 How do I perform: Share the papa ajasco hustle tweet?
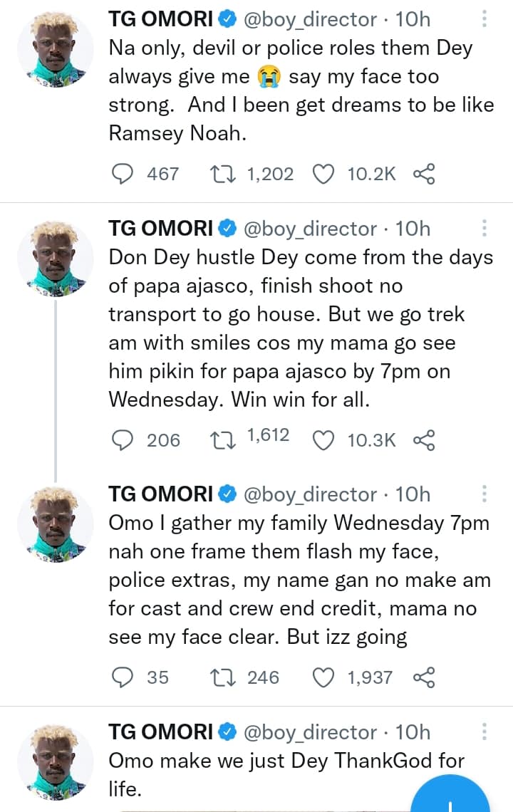click(424, 440)
